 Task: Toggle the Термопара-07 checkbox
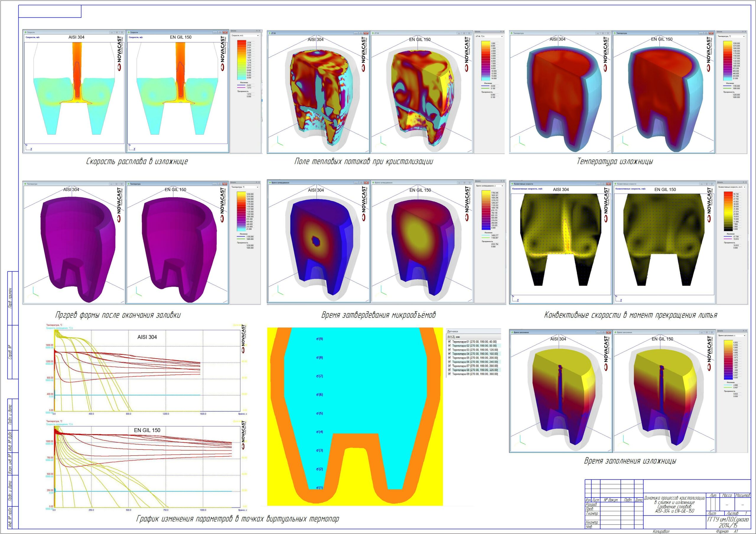pyautogui.click(x=449, y=366)
